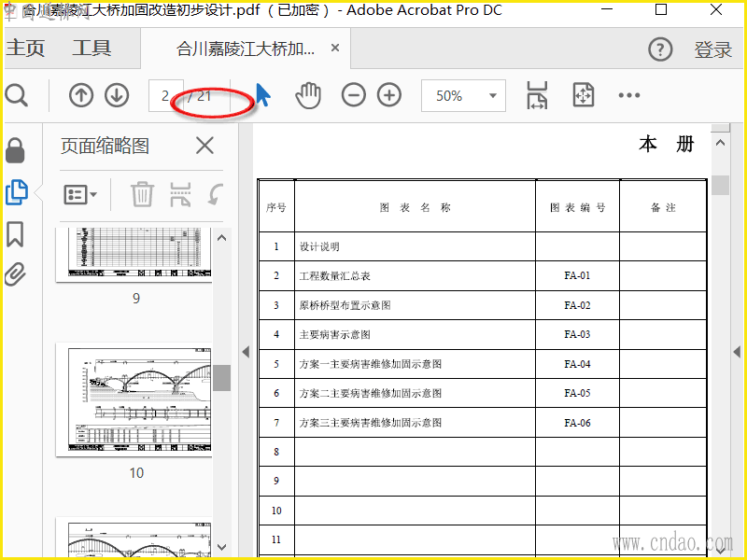Click the 图表名称 column header

pyautogui.click(x=415, y=207)
